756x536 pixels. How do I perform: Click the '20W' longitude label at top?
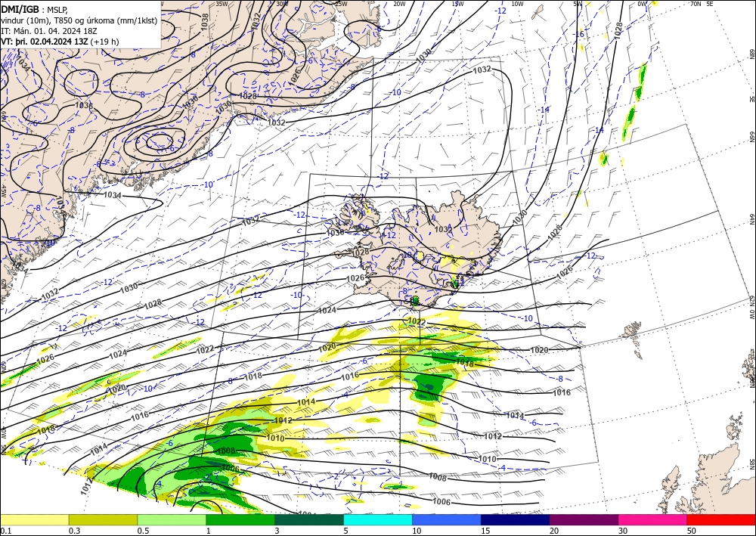pyautogui.click(x=398, y=3)
